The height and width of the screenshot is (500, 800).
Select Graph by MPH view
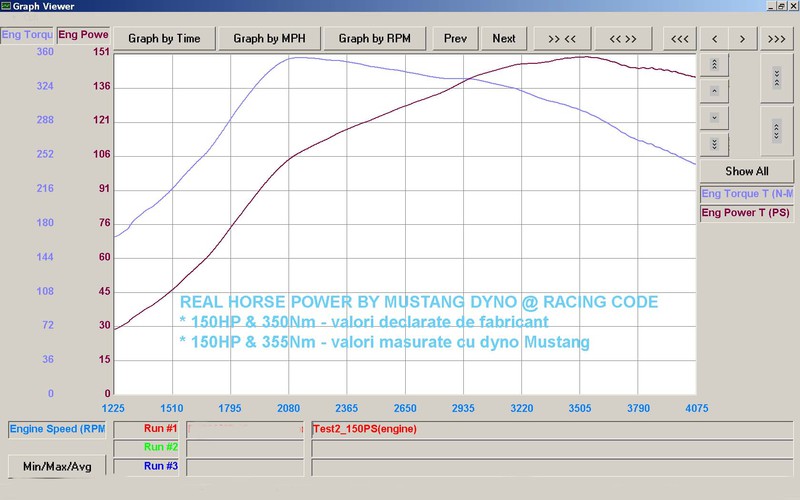pos(269,39)
